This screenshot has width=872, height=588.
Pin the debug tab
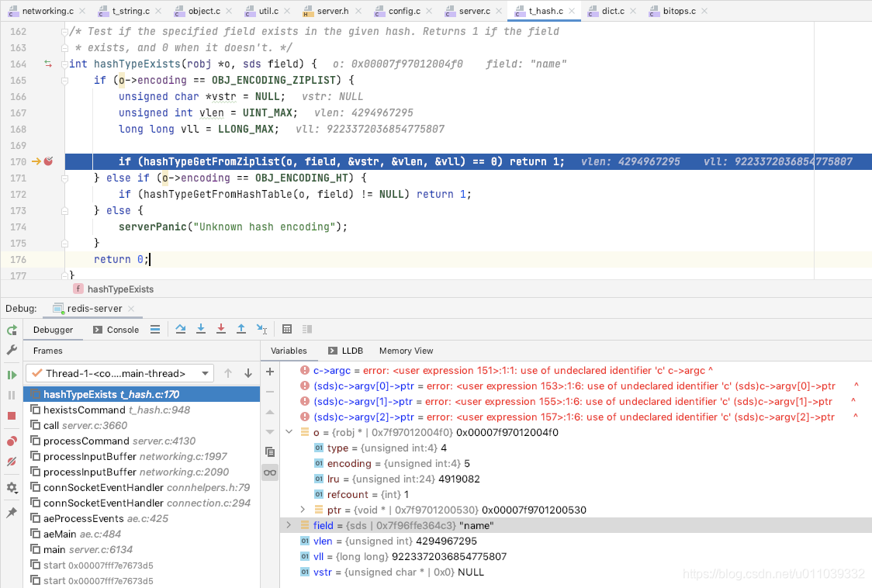12,513
